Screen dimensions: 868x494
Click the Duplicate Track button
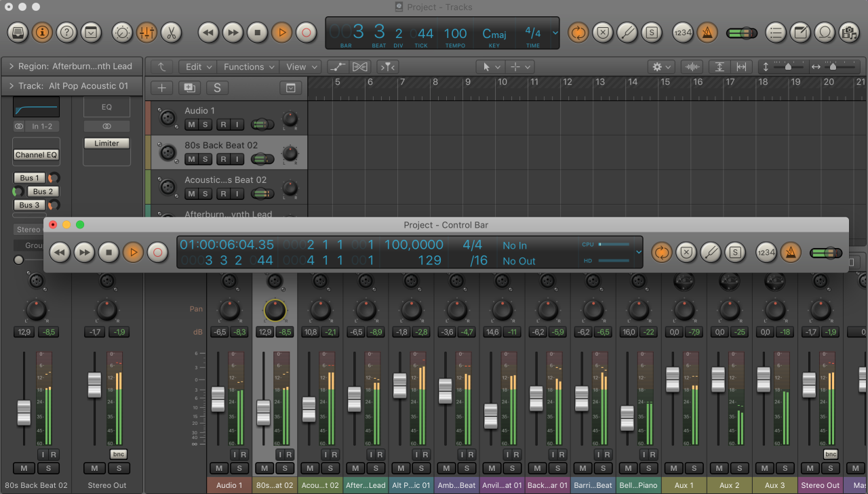(189, 87)
